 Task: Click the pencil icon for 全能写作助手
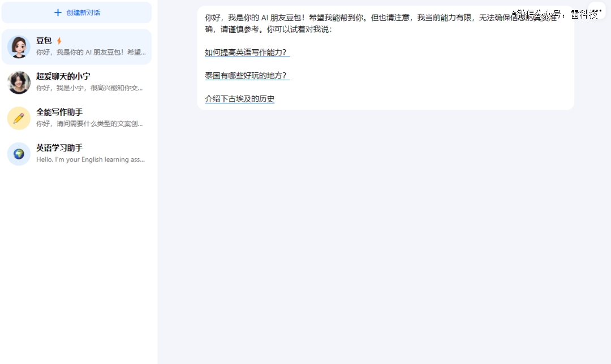(19, 118)
